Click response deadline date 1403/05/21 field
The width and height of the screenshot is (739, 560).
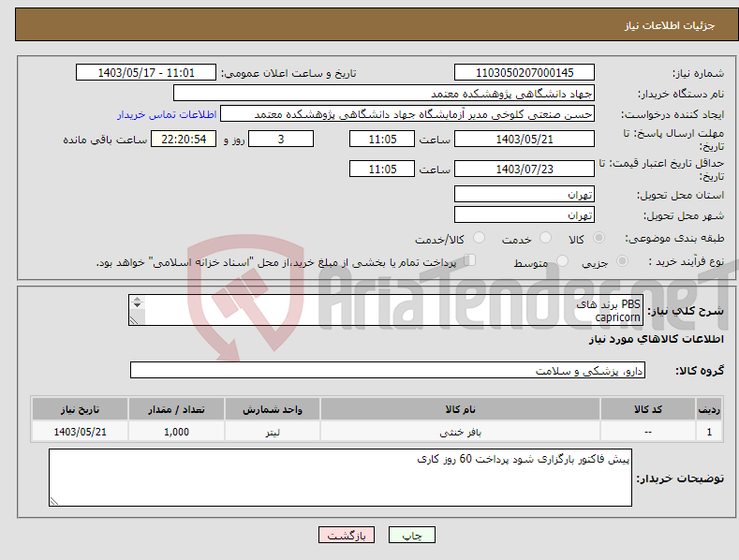(x=525, y=139)
